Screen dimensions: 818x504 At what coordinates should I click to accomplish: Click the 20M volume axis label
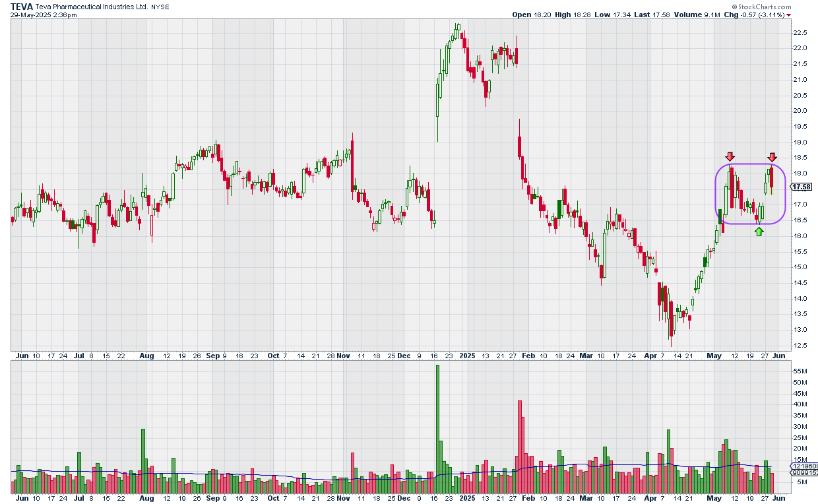(x=799, y=449)
